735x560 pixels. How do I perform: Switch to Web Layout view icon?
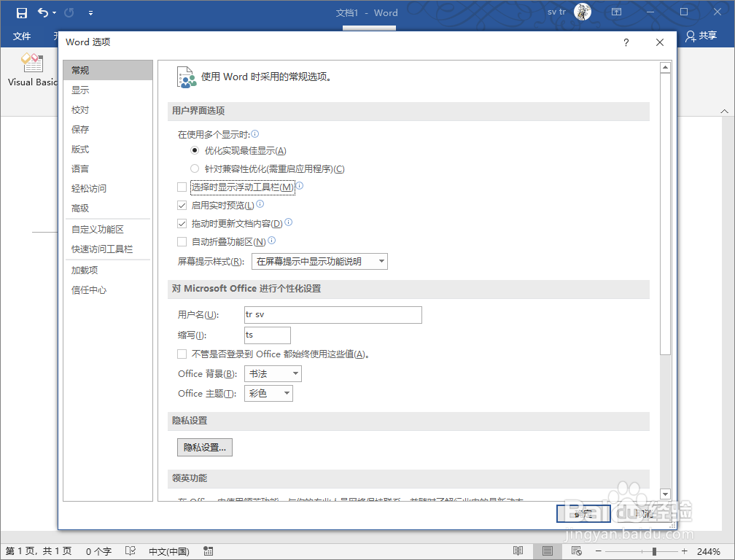[577, 551]
